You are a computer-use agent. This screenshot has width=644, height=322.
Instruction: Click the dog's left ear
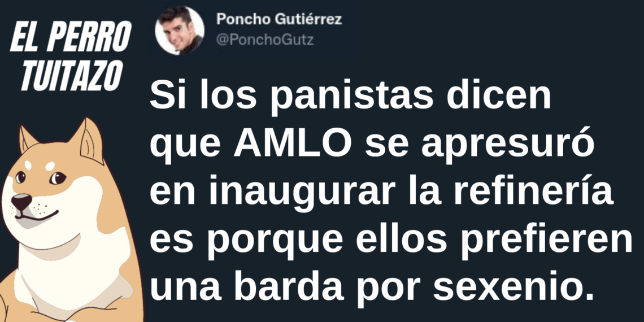tap(27, 140)
